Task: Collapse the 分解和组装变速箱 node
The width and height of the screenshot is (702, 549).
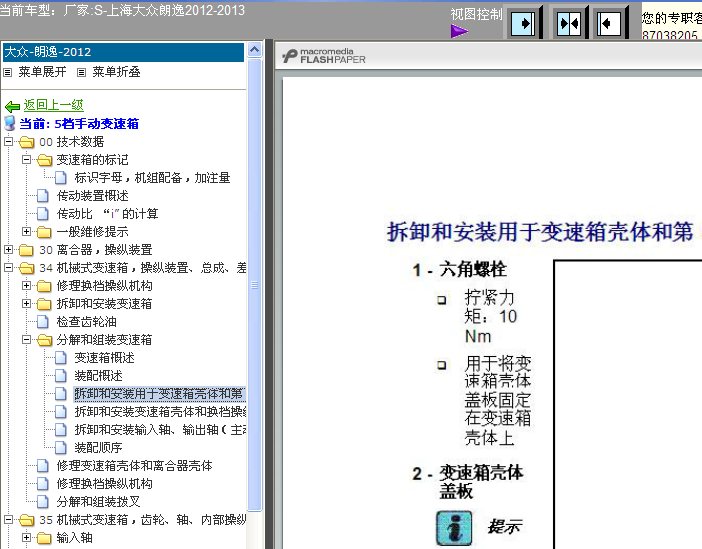Action: pos(26,339)
